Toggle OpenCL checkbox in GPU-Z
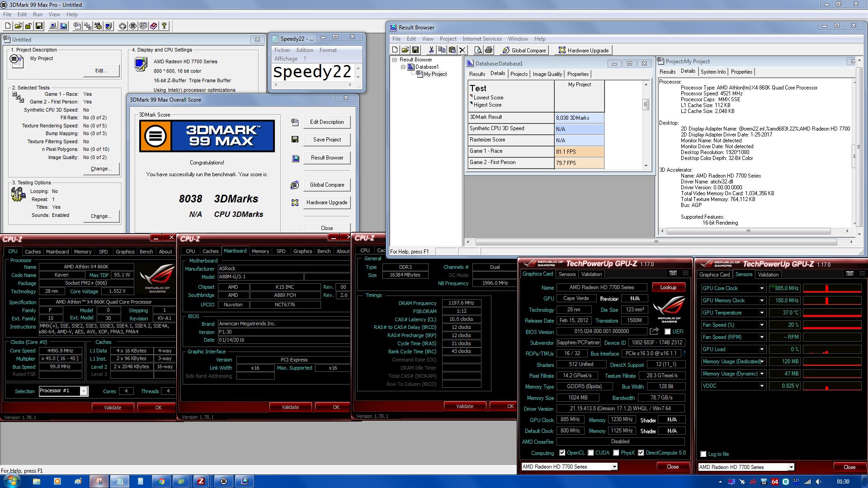The width and height of the screenshot is (868, 488). click(562, 453)
